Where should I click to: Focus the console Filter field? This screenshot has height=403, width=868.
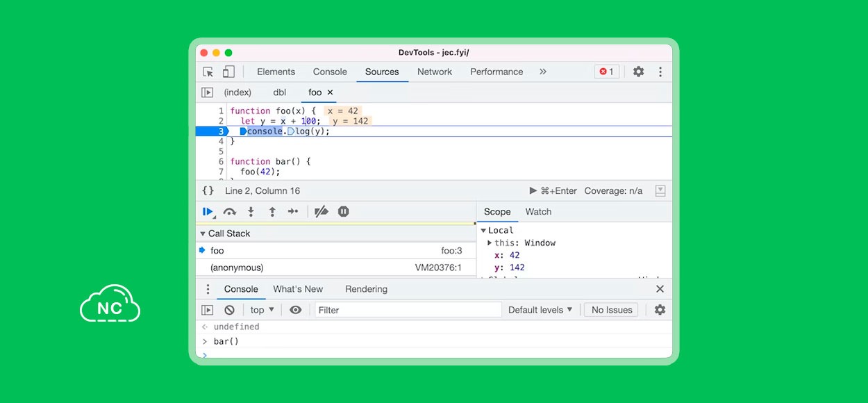pos(408,310)
